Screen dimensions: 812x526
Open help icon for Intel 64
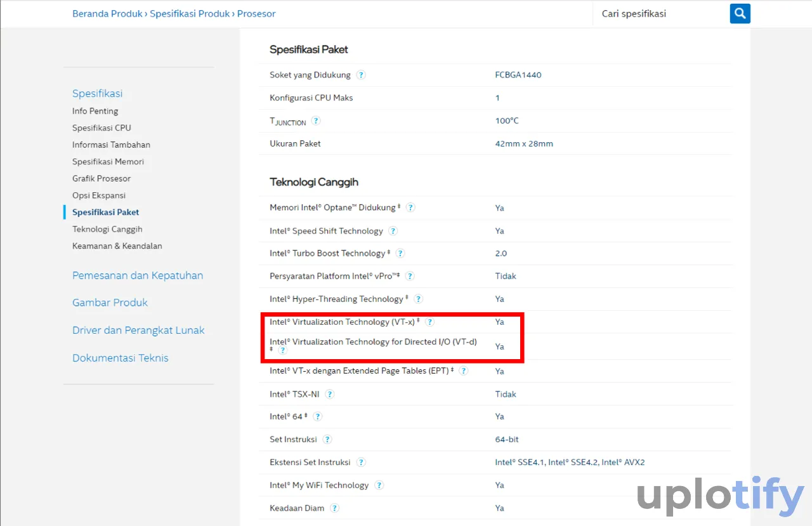click(317, 416)
